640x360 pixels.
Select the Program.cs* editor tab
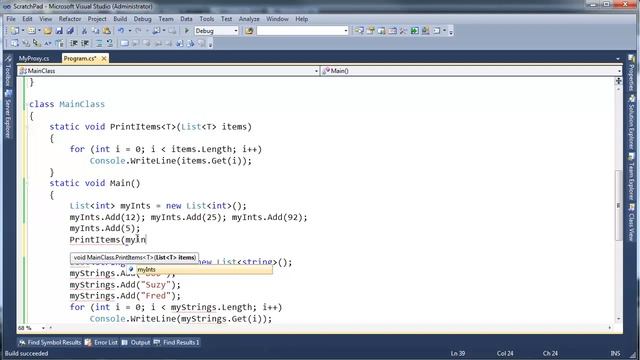[80, 59]
